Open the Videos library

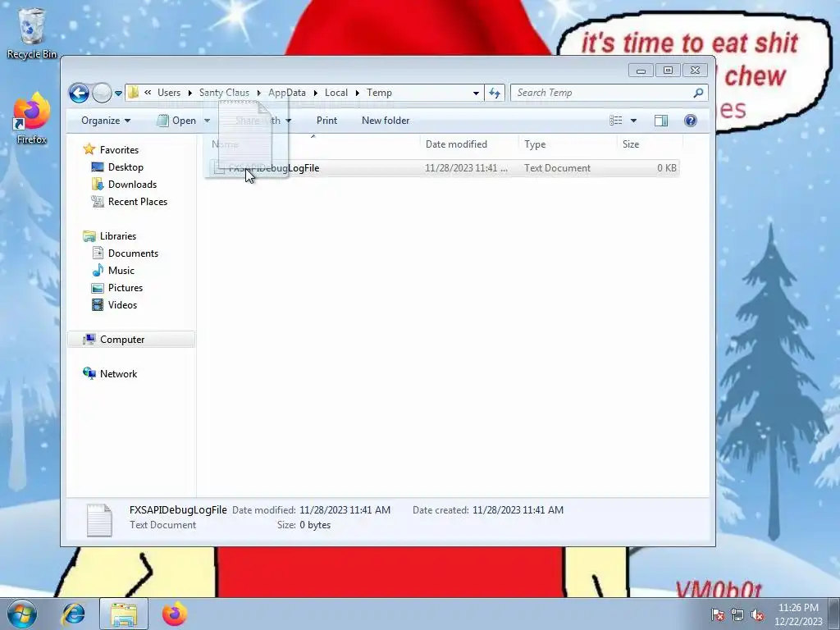tap(122, 305)
